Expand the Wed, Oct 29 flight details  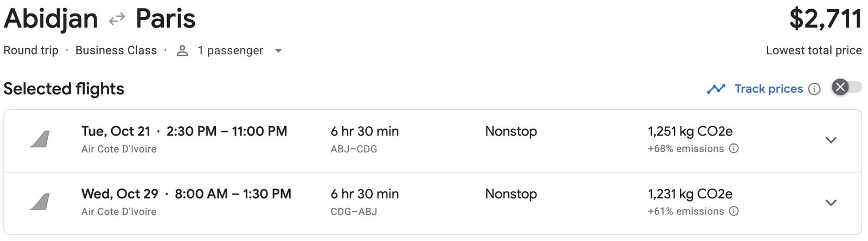(831, 203)
